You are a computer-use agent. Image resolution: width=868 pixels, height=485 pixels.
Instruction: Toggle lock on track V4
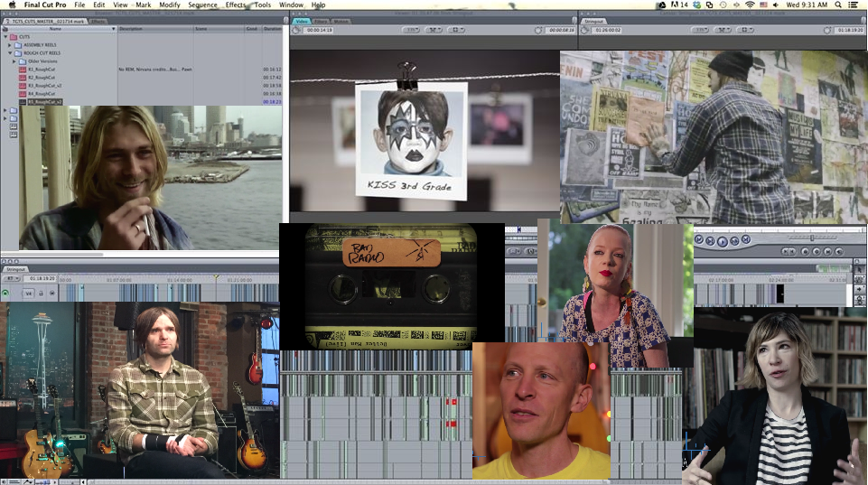pyautogui.click(x=41, y=294)
